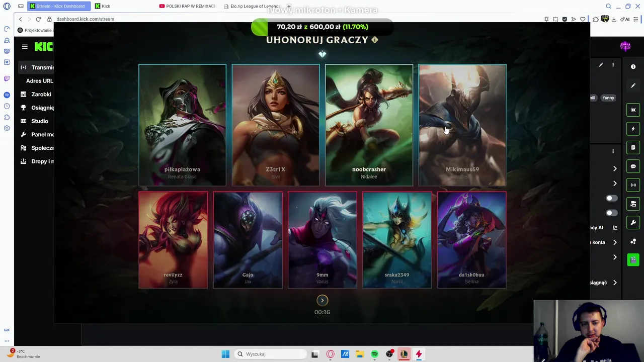Add page to bookmarks with heart icon
The image size is (644, 362).
(x=583, y=19)
